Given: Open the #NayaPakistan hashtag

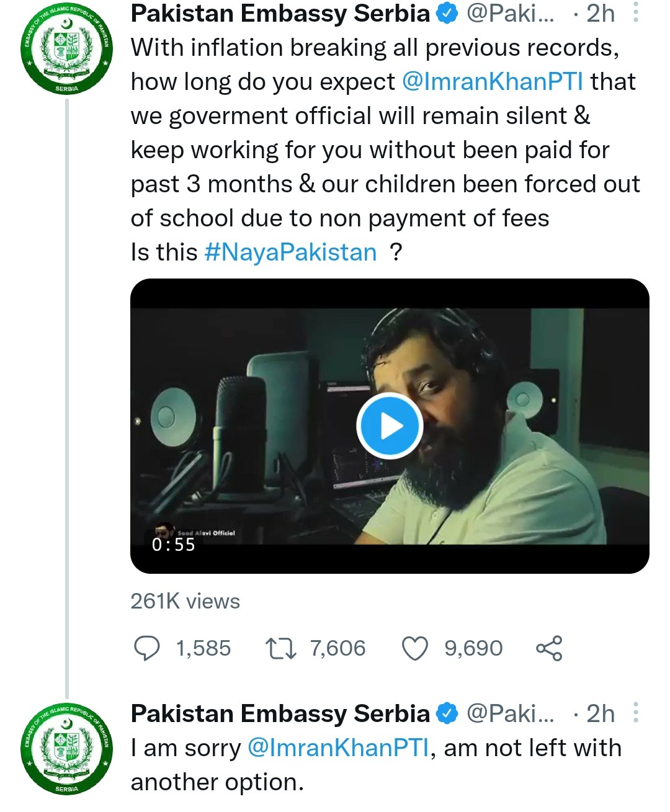Looking at the screenshot, I should 290,252.
